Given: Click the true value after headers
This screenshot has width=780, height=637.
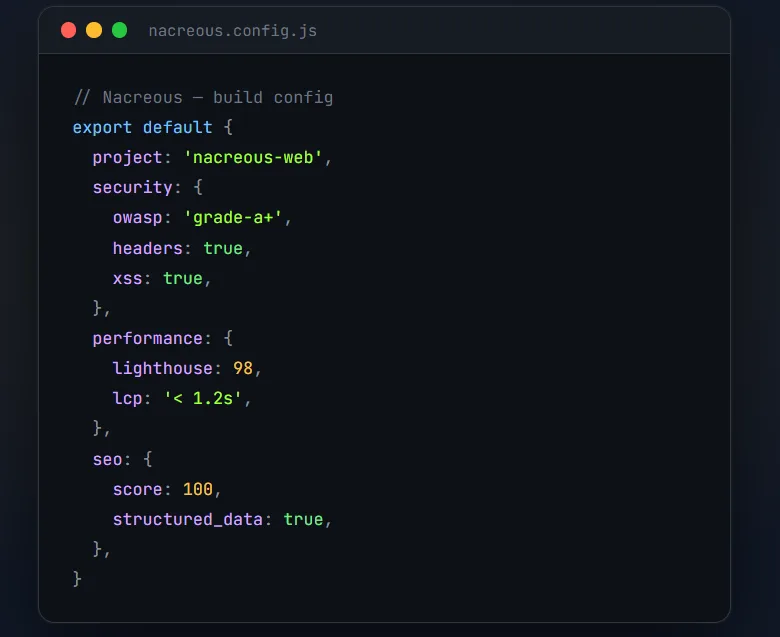Looking at the screenshot, I should point(223,248).
